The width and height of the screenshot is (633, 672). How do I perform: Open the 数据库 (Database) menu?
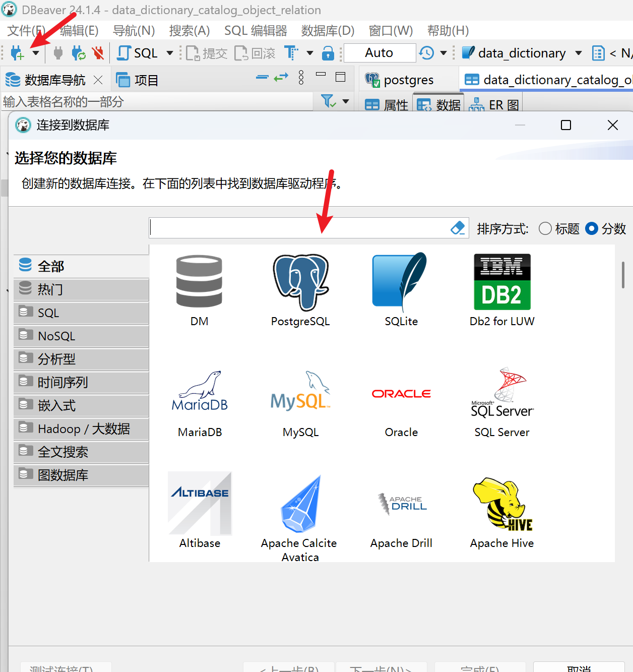pyautogui.click(x=328, y=31)
